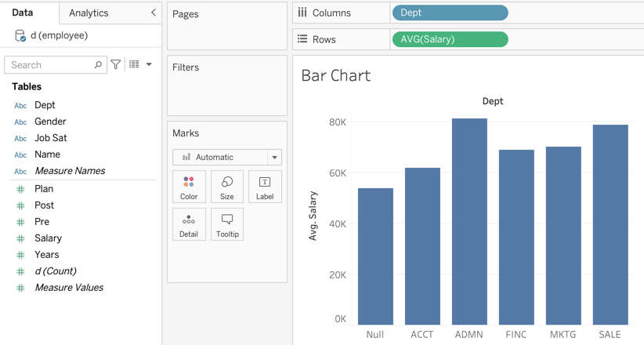Switch to the Analytics tab
Screen dimensions: 644x345
[89, 13]
